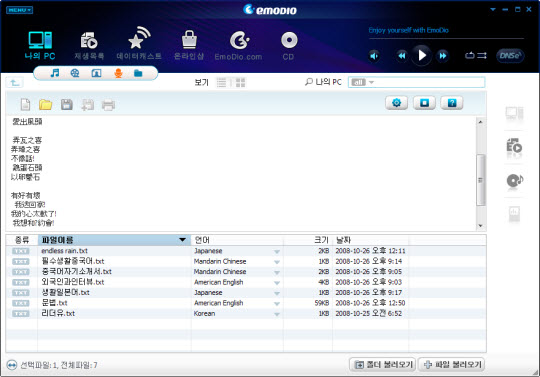Screen dimensions: 540x377
Task: Select endless rain.txt file
Action: click(64, 251)
